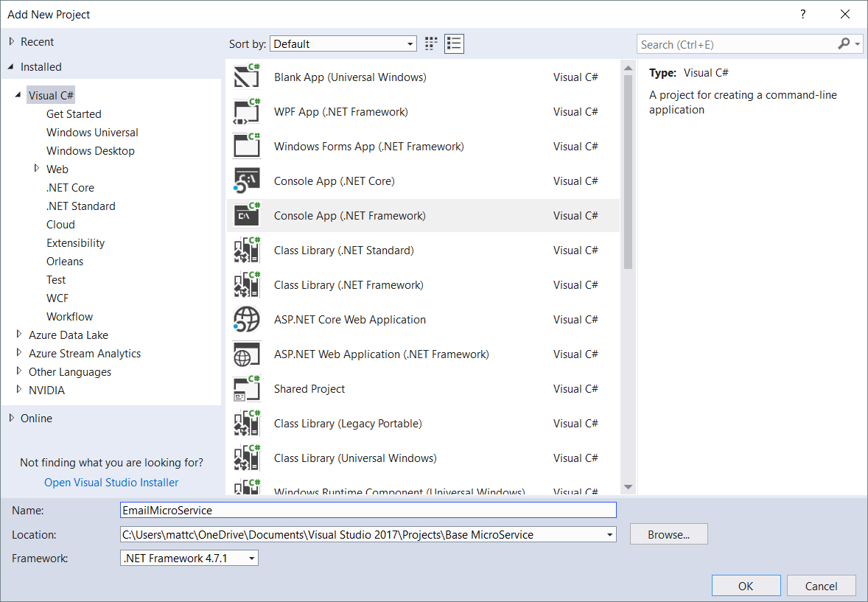
Task: Click the Search (Ctrl+E) box
Action: coord(738,44)
